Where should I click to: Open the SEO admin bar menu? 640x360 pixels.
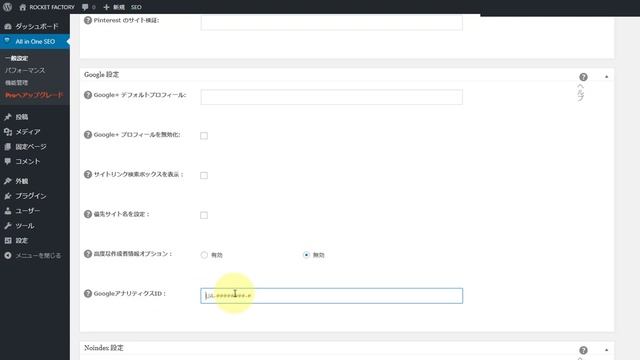point(136,7)
